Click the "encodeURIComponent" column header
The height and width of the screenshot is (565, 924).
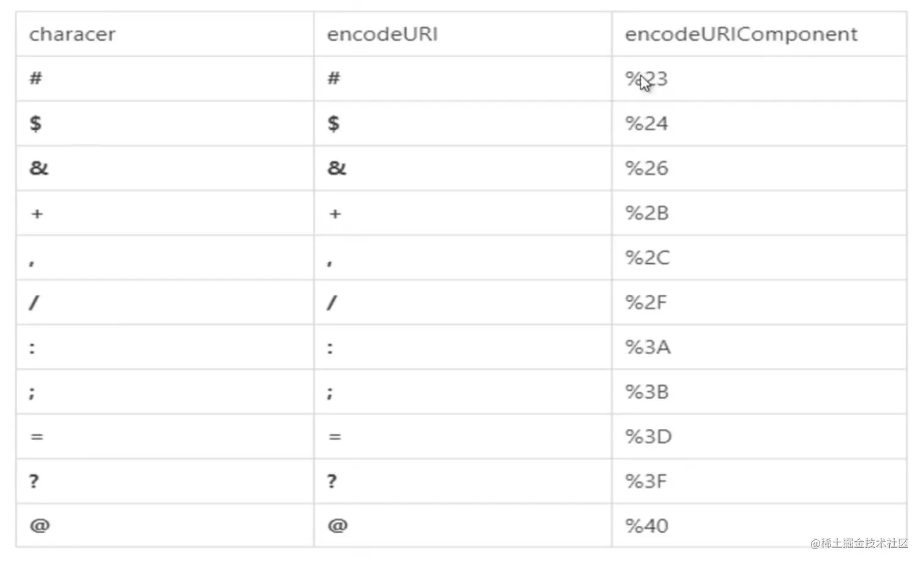[x=741, y=34]
